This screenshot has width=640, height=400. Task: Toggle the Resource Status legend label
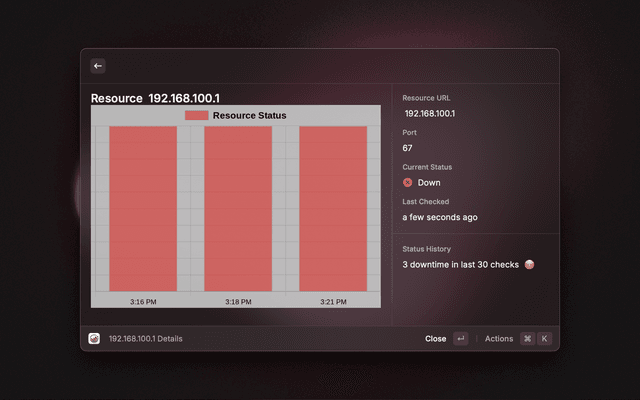pos(249,116)
